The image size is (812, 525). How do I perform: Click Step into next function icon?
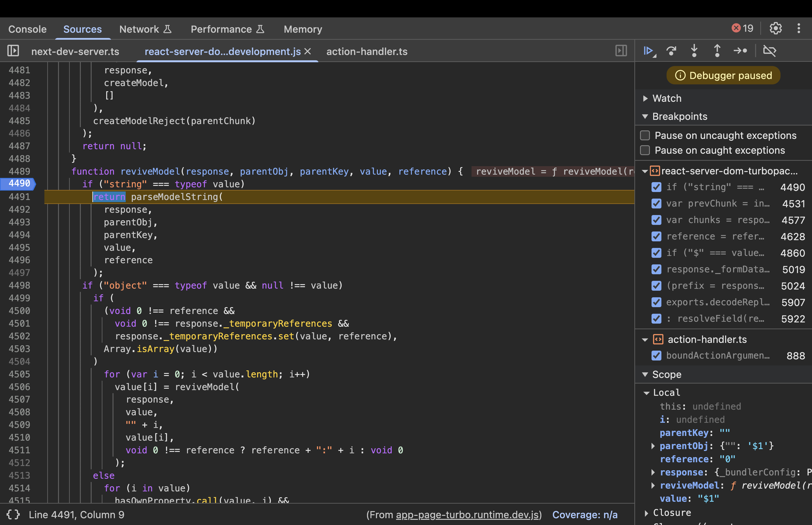[694, 51]
